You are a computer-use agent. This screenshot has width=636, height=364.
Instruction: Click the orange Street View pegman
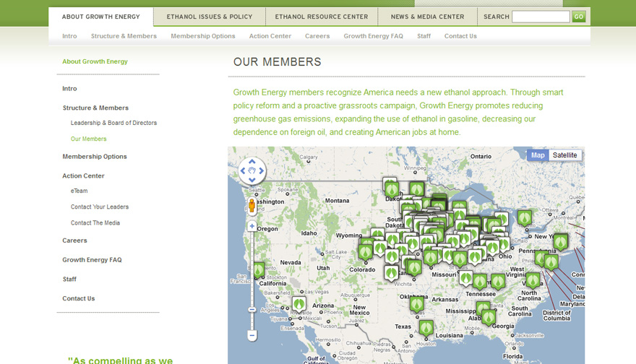tap(252, 206)
